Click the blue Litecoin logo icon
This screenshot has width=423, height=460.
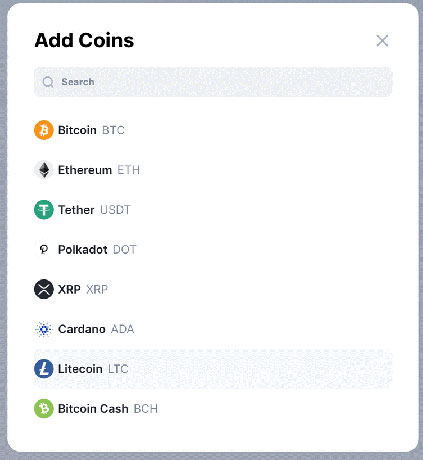[44, 369]
